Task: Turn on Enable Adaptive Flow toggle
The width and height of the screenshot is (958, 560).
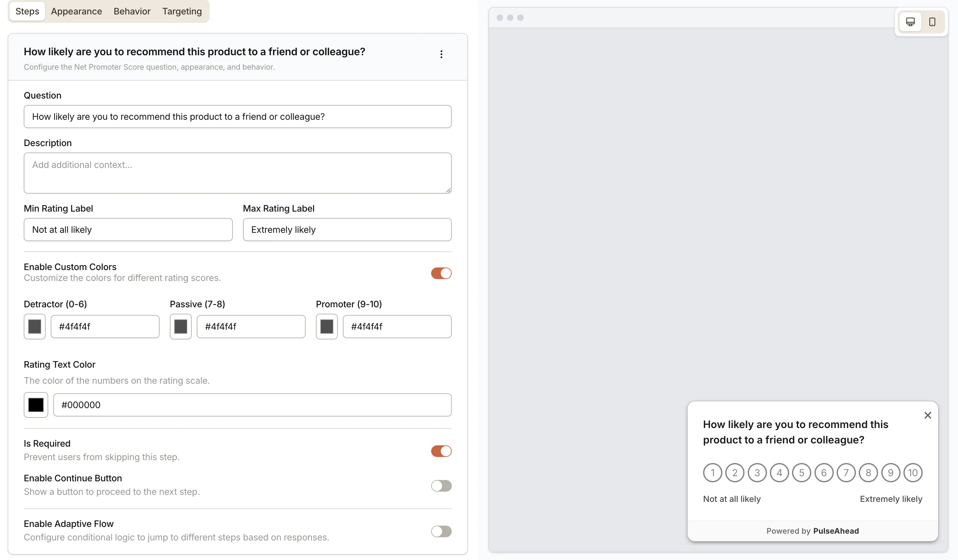Action: pos(441,531)
